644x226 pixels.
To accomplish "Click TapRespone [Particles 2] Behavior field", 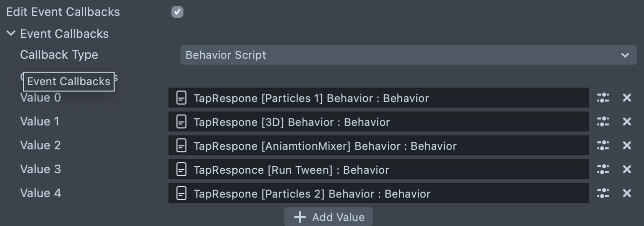I will pos(379,194).
